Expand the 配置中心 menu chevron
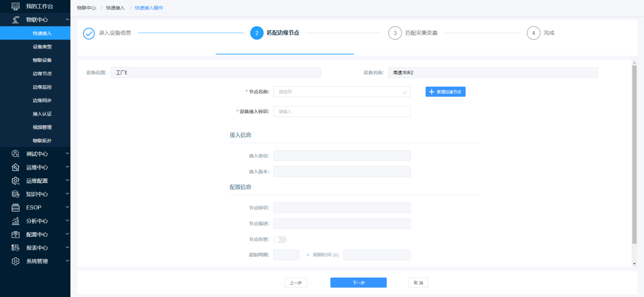The width and height of the screenshot is (644, 297). click(x=67, y=234)
